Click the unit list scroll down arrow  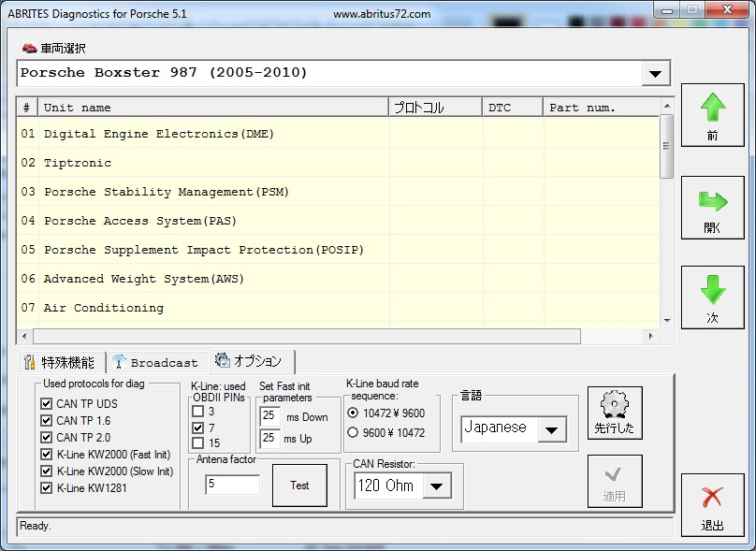(x=667, y=320)
